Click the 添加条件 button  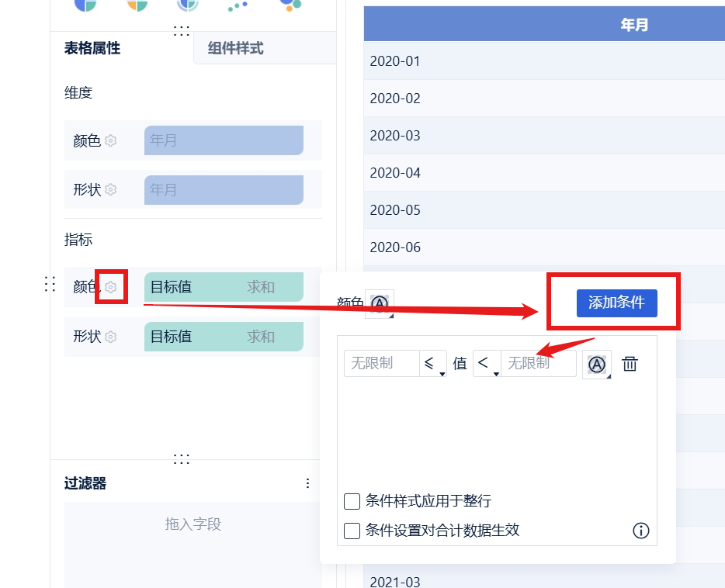(x=617, y=303)
